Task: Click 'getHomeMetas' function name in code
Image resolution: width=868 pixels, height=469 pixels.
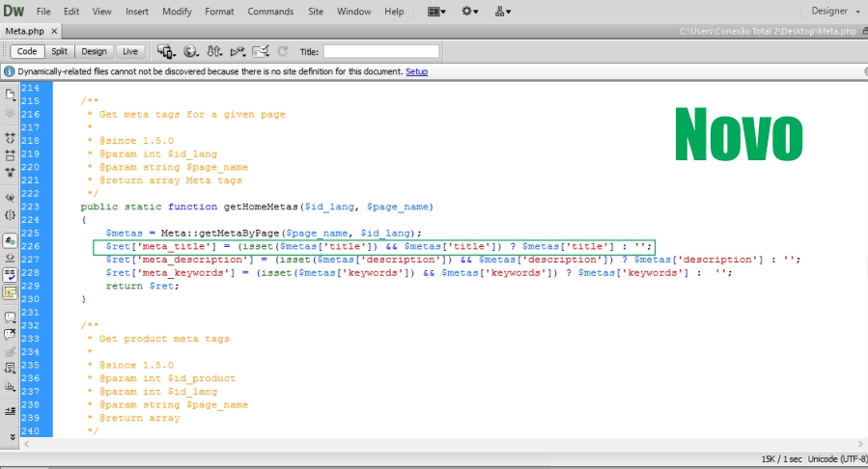Action: (x=261, y=207)
